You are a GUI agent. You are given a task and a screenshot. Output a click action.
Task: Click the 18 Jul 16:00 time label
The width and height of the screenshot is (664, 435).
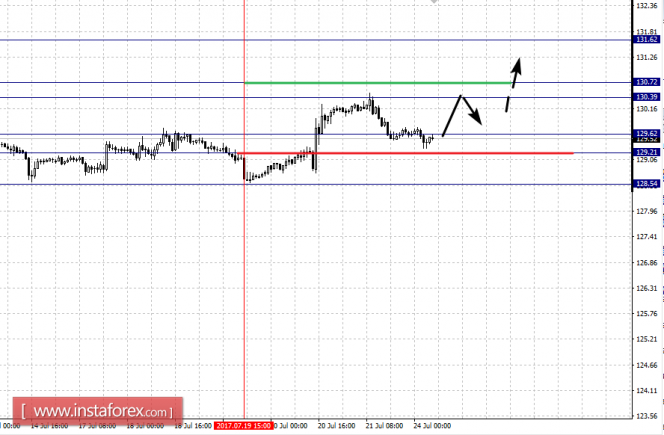coord(193,426)
